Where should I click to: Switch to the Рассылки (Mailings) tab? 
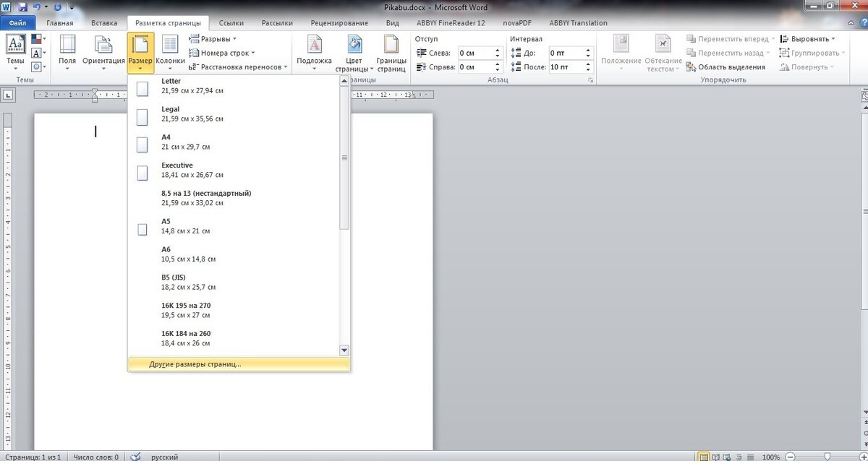[277, 22]
